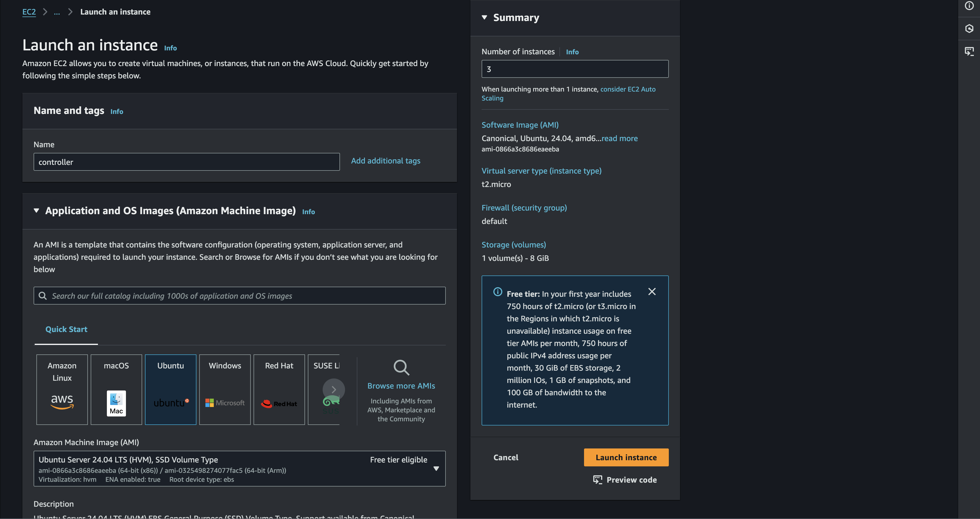The width and height of the screenshot is (980, 519).
Task: Select the macOS AMI tile
Action: tap(116, 389)
